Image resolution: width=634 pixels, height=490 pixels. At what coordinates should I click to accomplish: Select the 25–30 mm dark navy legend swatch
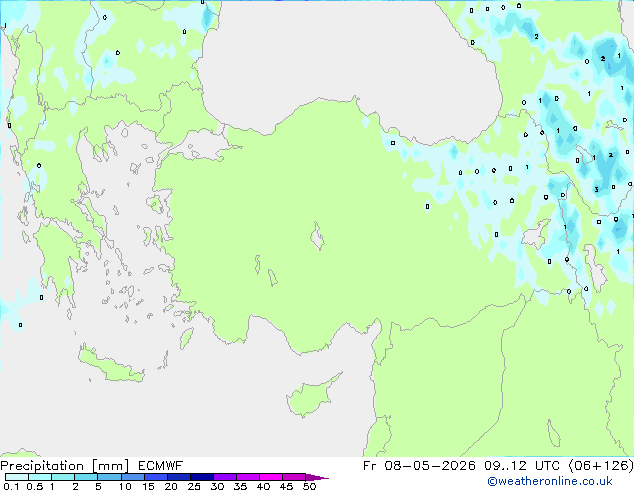click(x=202, y=477)
